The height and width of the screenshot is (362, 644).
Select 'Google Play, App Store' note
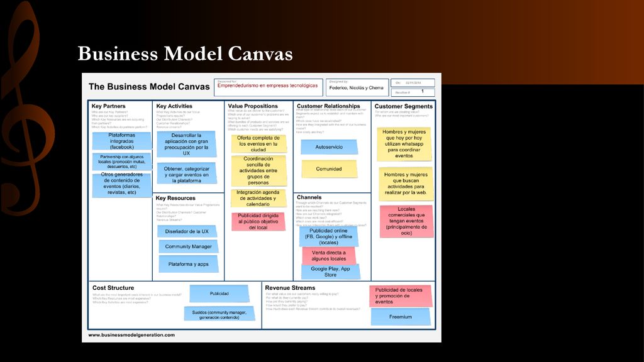pyautogui.click(x=331, y=271)
